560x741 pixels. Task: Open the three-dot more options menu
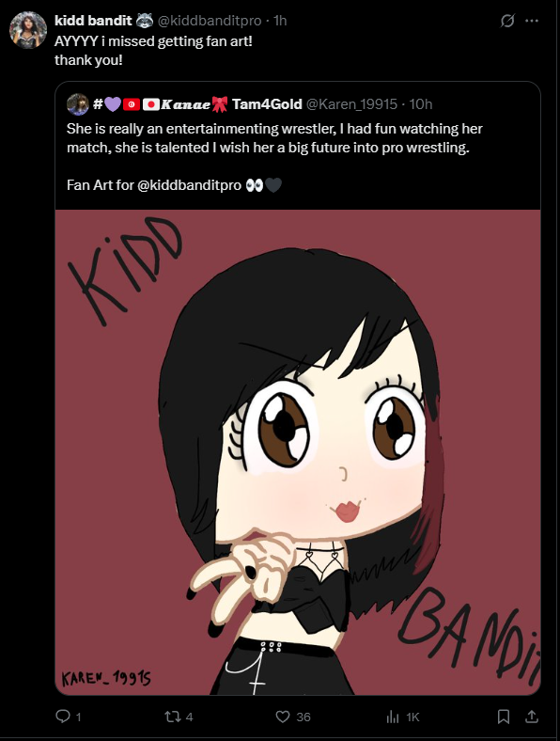pyautogui.click(x=532, y=21)
